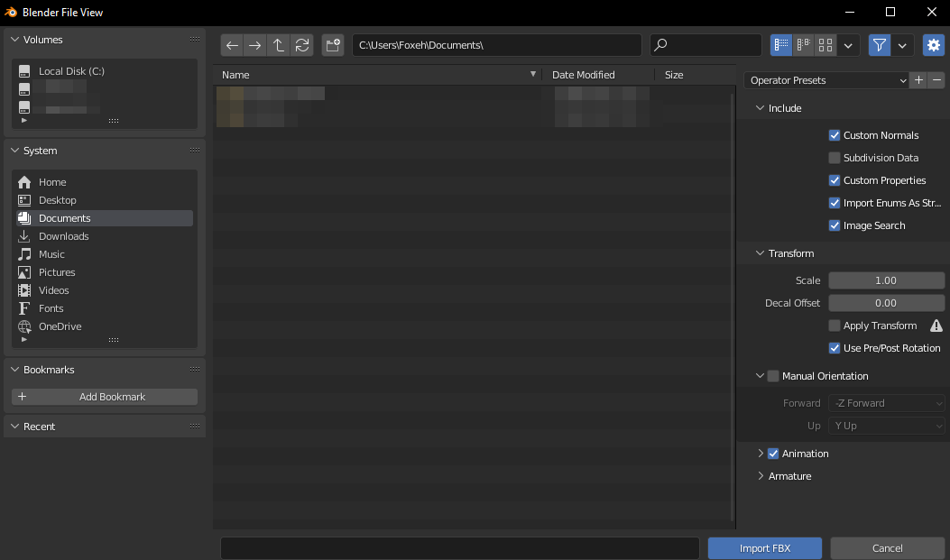950x560 pixels.
Task: Expand the Animation section
Action: click(761, 454)
